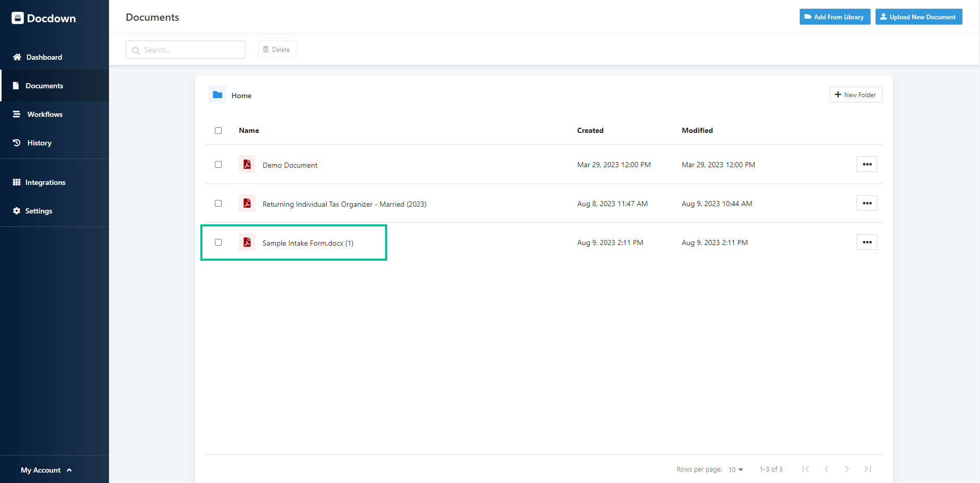
Task: Click the search magnifier icon
Action: (135, 50)
